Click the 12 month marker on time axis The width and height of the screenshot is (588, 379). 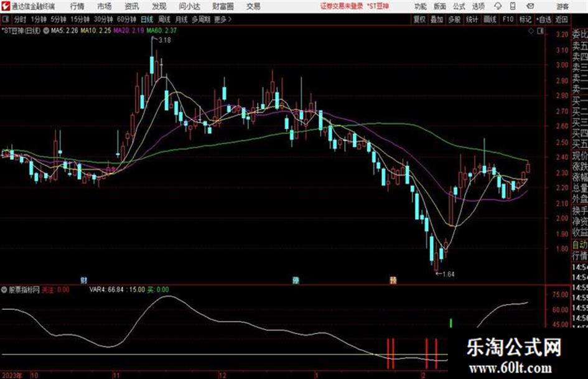point(223,375)
